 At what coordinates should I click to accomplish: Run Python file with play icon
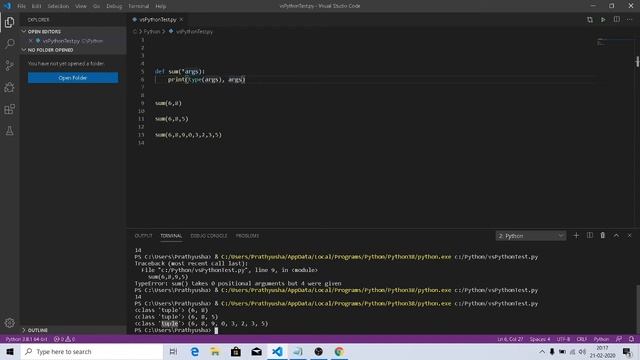pos(603,20)
